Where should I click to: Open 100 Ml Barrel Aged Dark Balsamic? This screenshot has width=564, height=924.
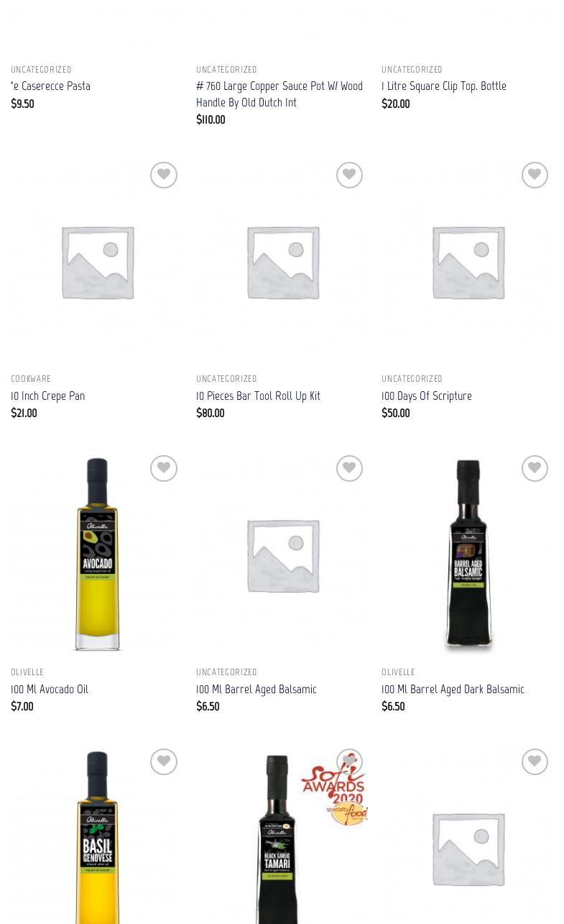(453, 690)
